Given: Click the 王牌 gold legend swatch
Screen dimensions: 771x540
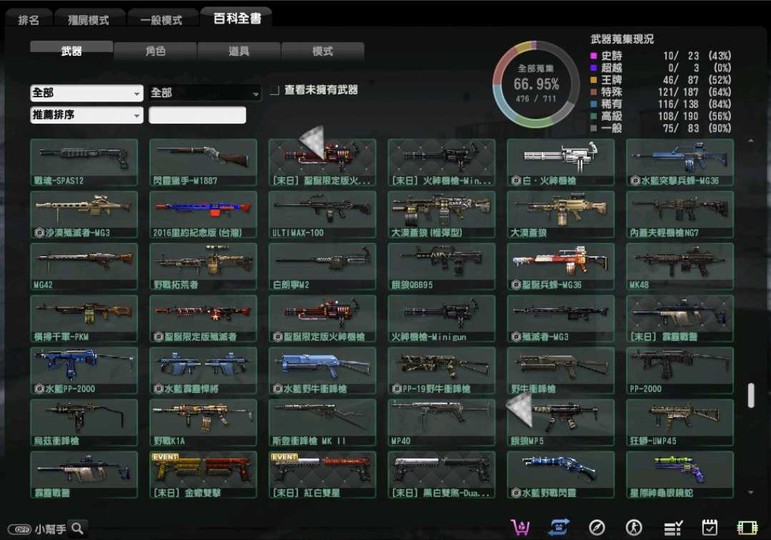Looking at the screenshot, I should click(x=593, y=80).
